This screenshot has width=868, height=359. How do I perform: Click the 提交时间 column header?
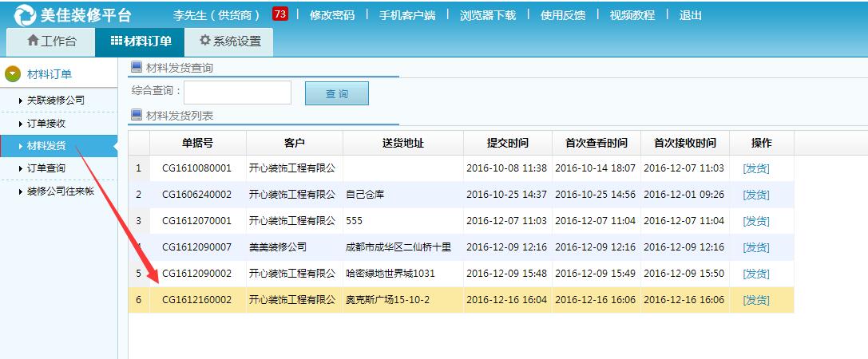coord(508,143)
